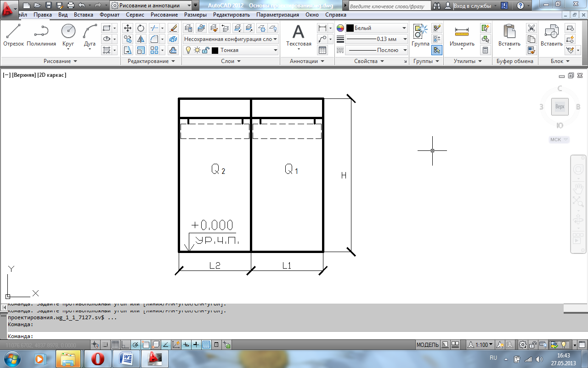Viewport: 588px width, 368px height.
Task: Click the object color wheel icon
Action: click(x=340, y=28)
